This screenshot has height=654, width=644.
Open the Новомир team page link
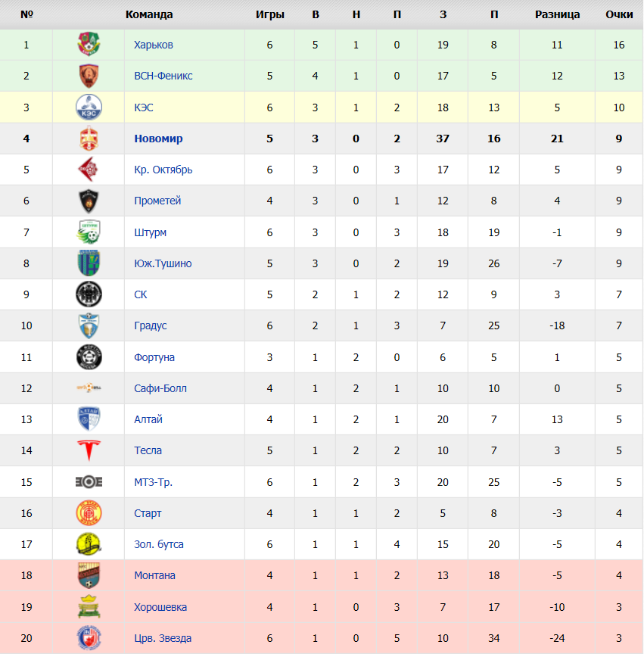(x=158, y=139)
